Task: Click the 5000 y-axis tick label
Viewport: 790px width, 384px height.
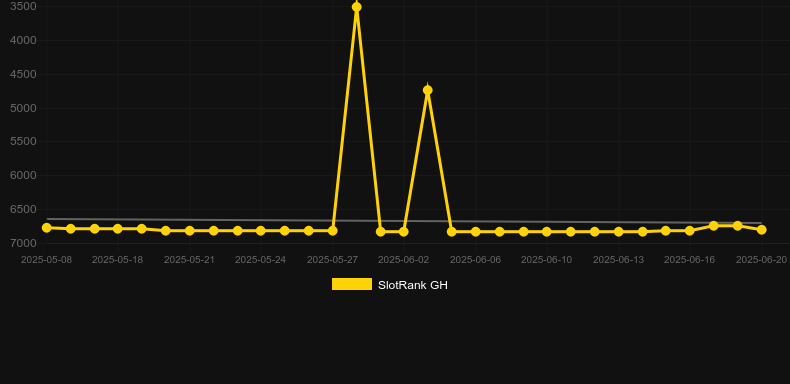Action: pos(23,108)
